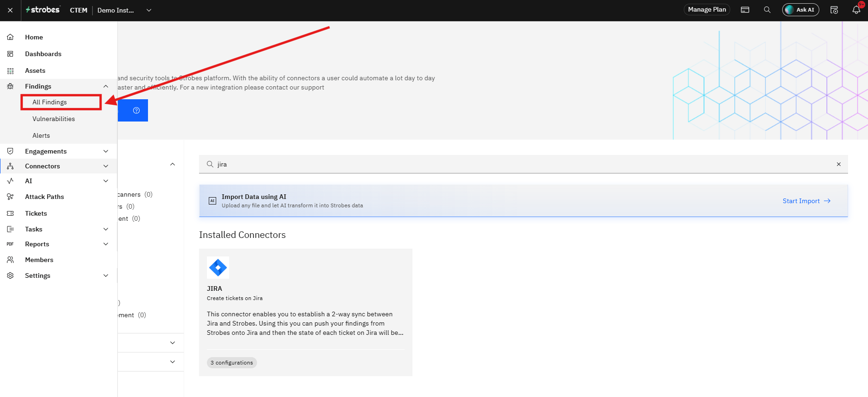Click the Settings gear icon
868x397 pixels.
tap(10, 275)
